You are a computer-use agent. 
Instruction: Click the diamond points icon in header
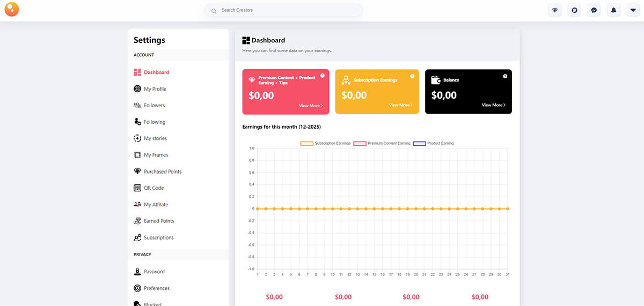(x=555, y=10)
